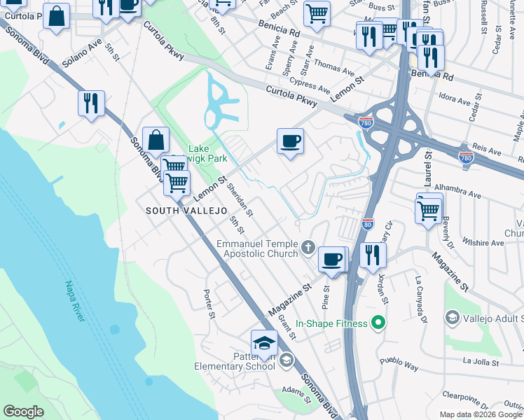The image size is (524, 420).
Task: Click the Reis Ave label
Action: pyautogui.click(x=487, y=149)
